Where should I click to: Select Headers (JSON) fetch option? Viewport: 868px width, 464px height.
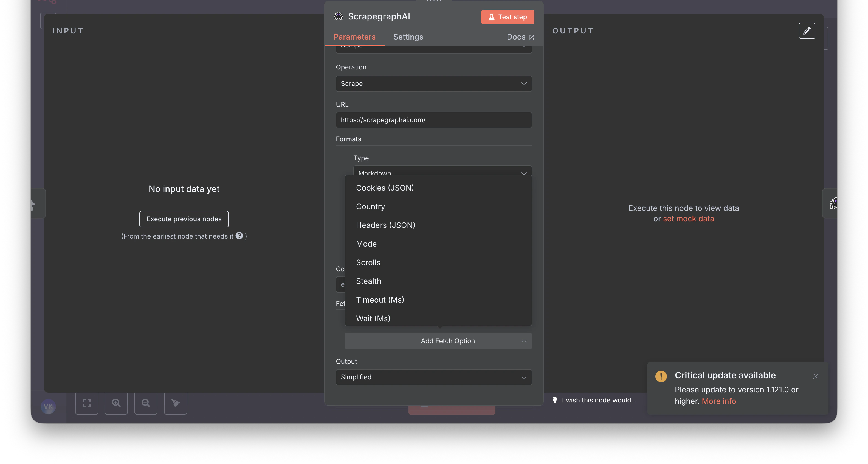pyautogui.click(x=438, y=225)
